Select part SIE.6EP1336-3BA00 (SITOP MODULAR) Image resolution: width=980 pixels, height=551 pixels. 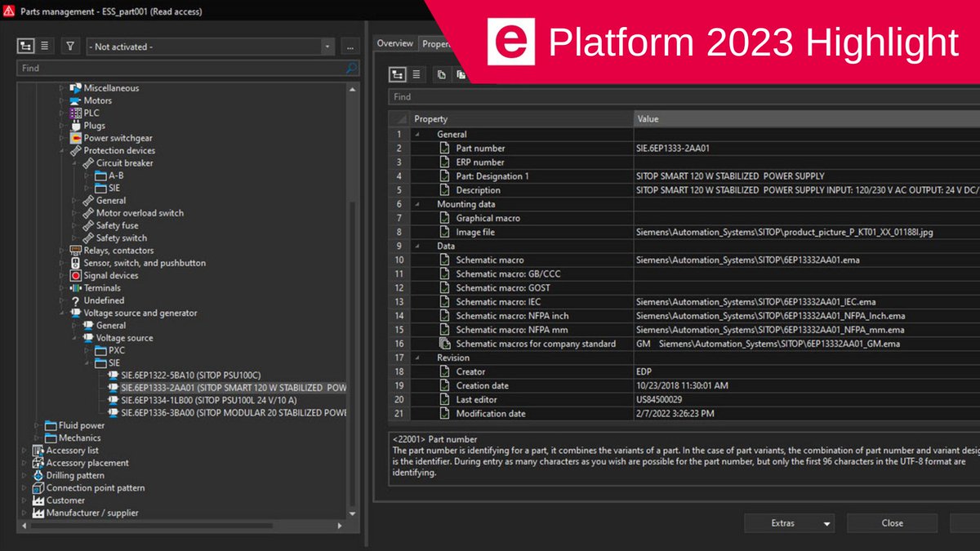pyautogui.click(x=234, y=413)
